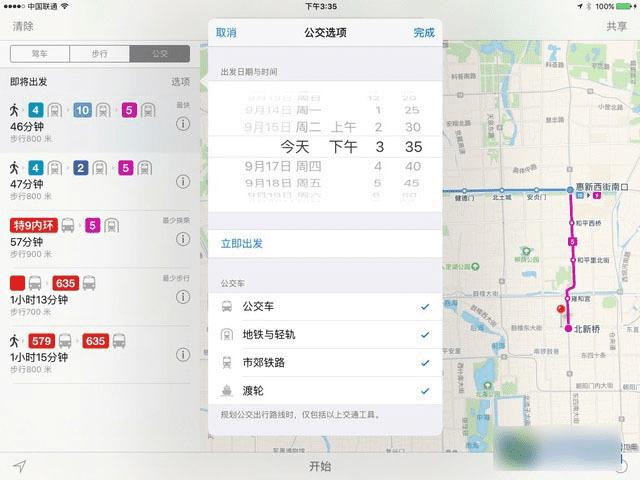This screenshot has width=640, height=480.
Task: Tap the current location arrow icon
Action: pos(19,466)
